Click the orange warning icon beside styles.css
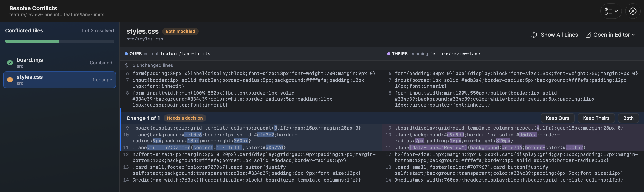The width and height of the screenshot is (644, 192). click(x=10, y=80)
